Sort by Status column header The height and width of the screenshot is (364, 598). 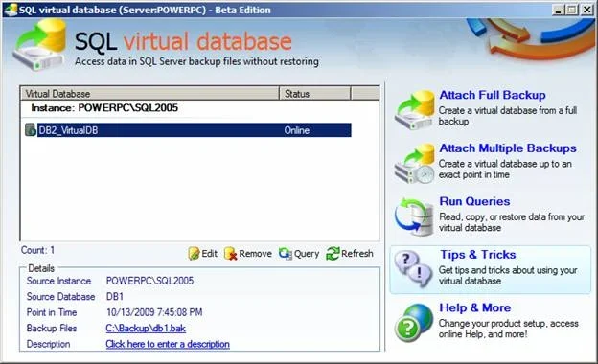click(315, 93)
